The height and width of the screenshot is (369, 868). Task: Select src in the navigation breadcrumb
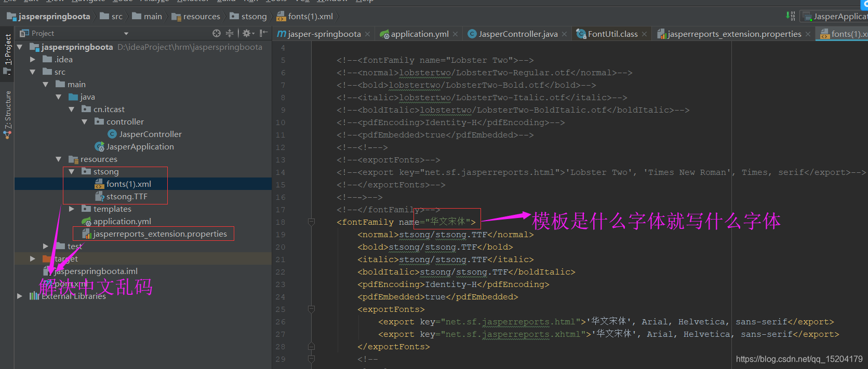(x=111, y=17)
